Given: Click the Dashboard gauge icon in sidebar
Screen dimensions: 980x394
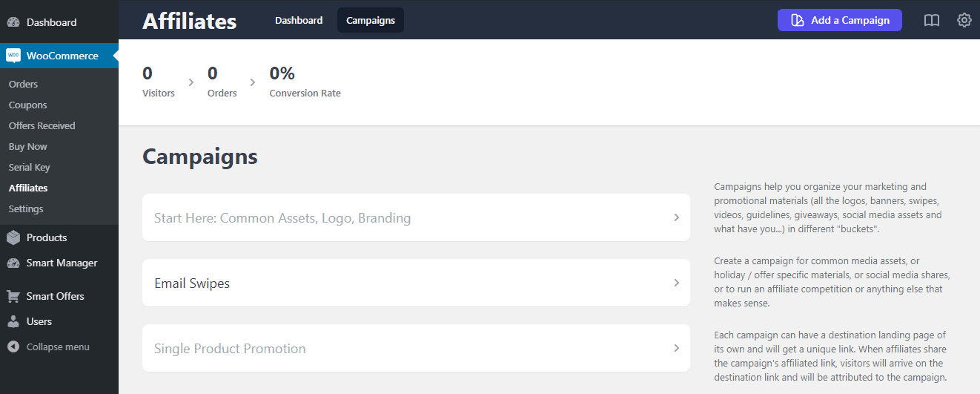Looking at the screenshot, I should coord(13,22).
